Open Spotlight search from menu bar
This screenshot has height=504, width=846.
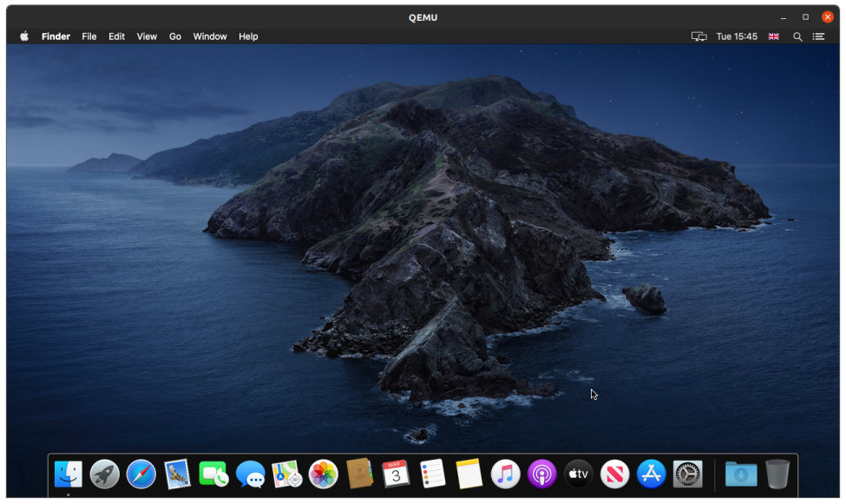tap(797, 36)
